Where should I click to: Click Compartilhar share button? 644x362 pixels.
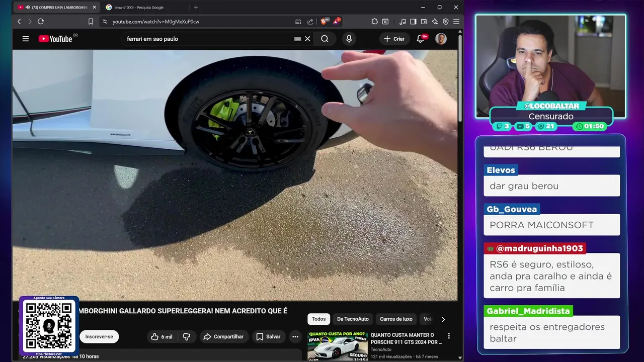223,337
